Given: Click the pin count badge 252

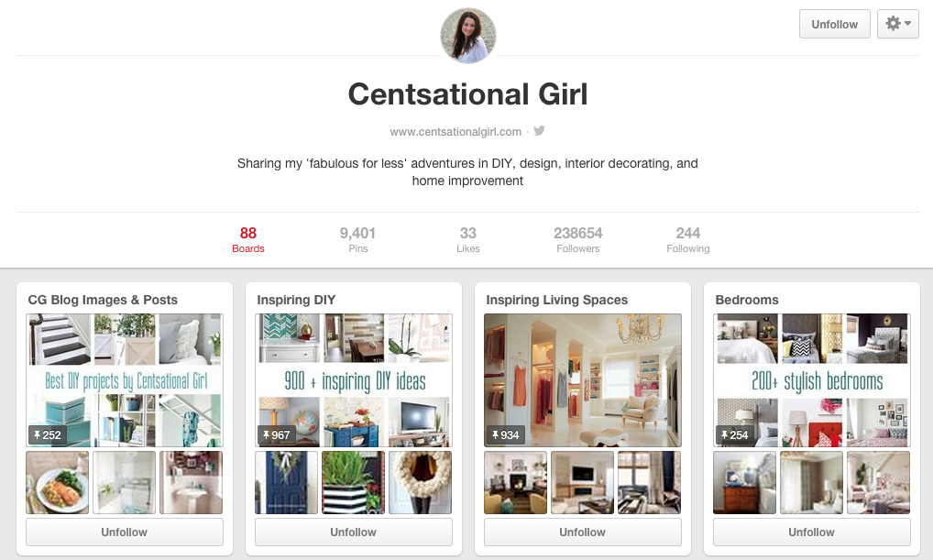Looking at the screenshot, I should pos(48,435).
